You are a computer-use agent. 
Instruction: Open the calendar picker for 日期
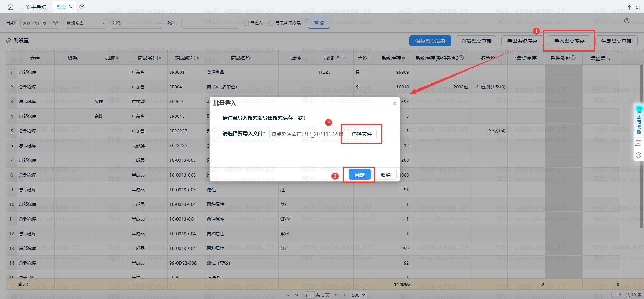[55, 23]
